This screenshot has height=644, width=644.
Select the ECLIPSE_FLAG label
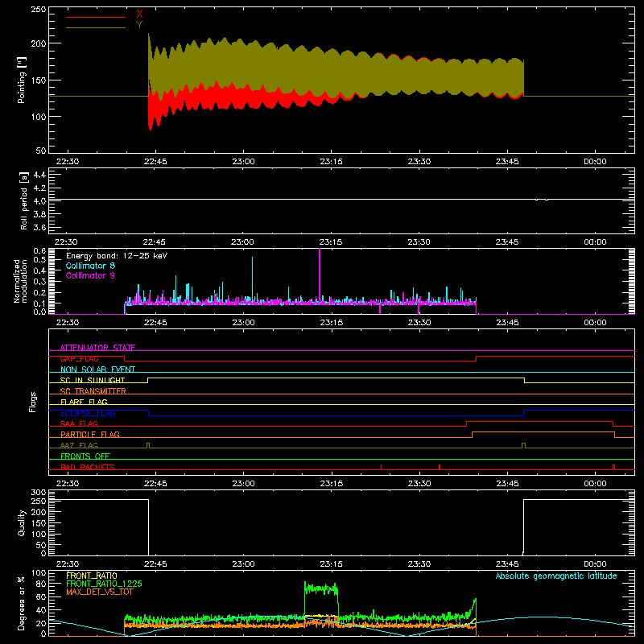(x=88, y=413)
